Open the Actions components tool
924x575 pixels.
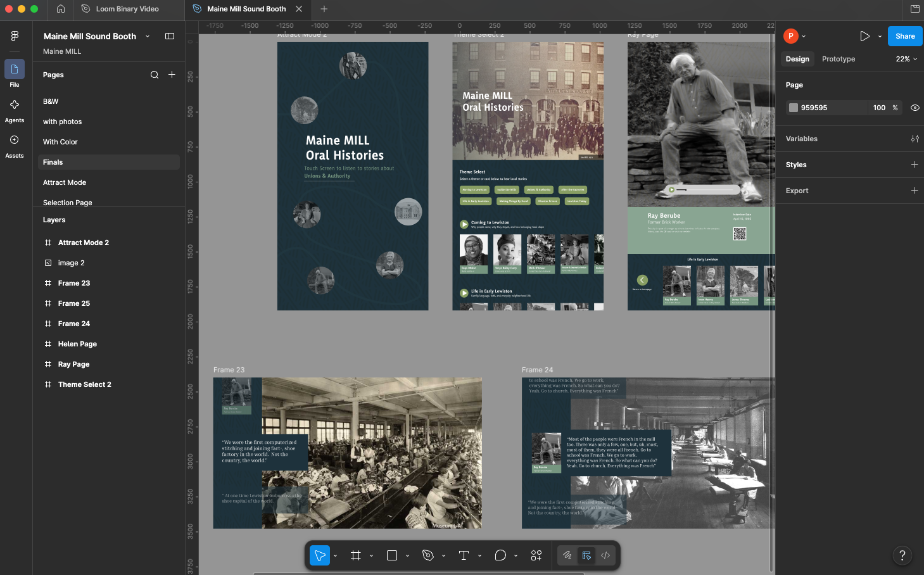(536, 555)
